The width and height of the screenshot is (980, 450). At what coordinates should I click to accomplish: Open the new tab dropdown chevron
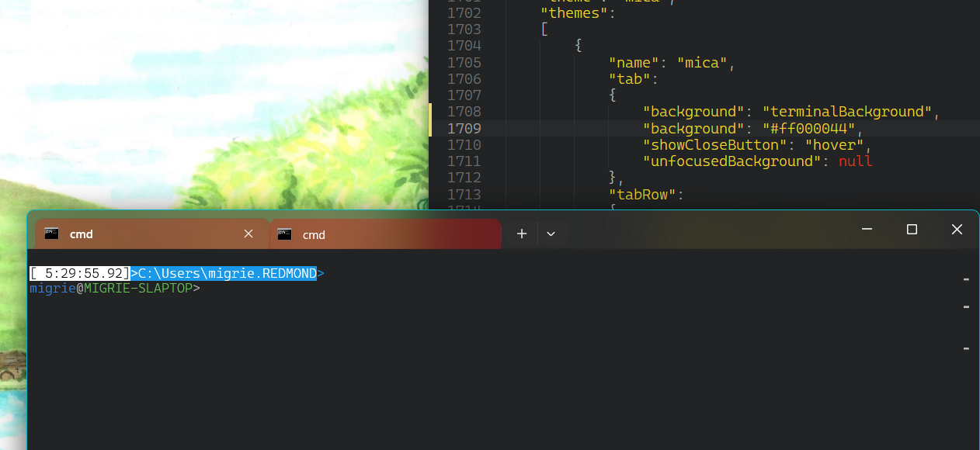click(x=551, y=233)
